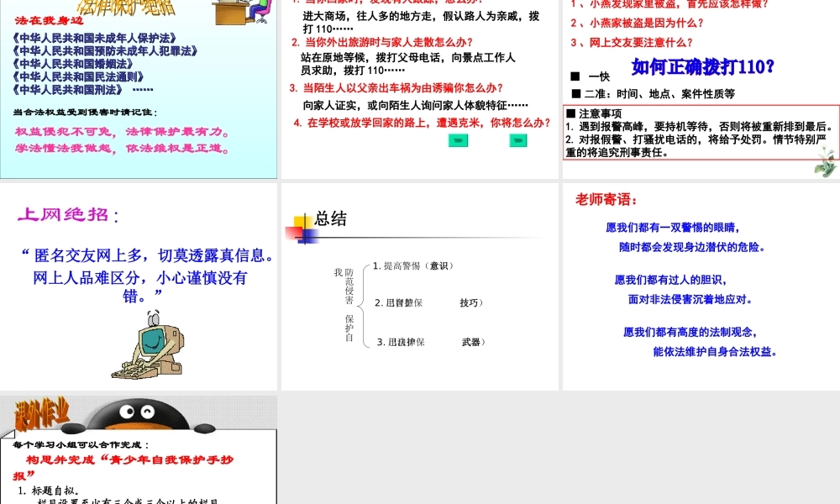840x504 pixels.
Task: Click the white flower decoration on the 110 slide
Action: tap(826, 160)
